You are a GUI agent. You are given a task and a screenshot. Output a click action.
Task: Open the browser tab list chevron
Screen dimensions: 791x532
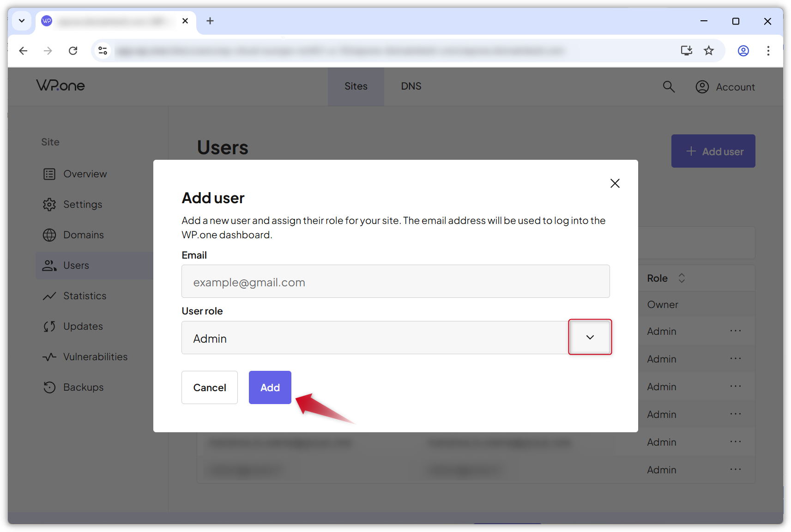[x=22, y=21]
